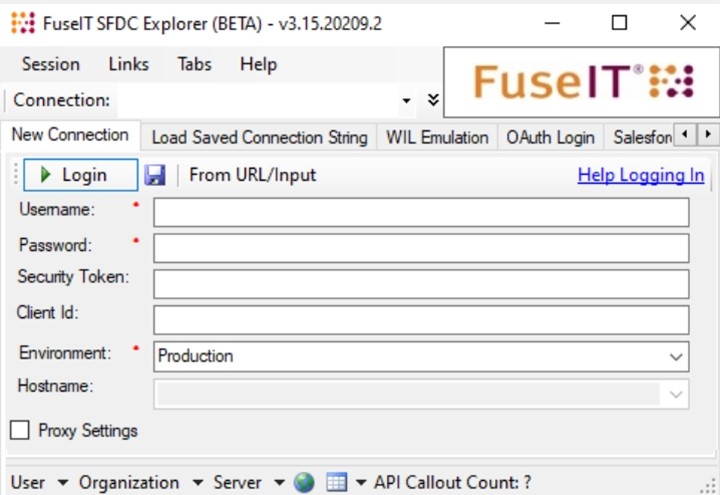Open the User status dropdown
The height and width of the screenshot is (495, 720).
[x=63, y=483]
